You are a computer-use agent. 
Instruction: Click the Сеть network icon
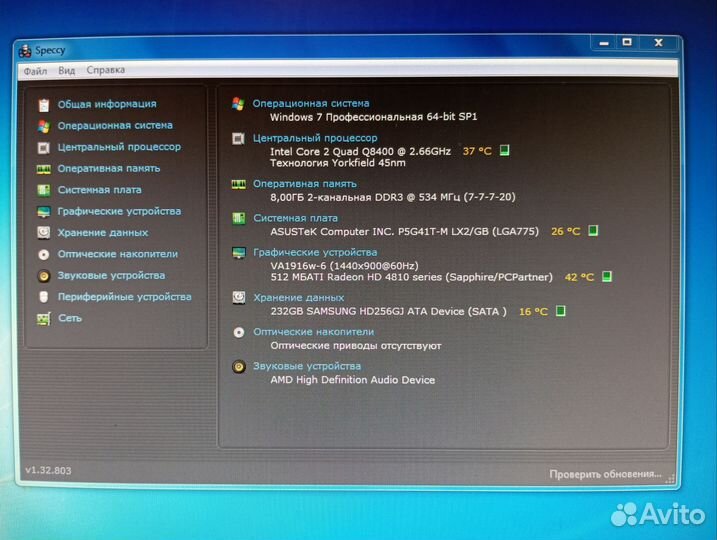pyautogui.click(x=43, y=319)
